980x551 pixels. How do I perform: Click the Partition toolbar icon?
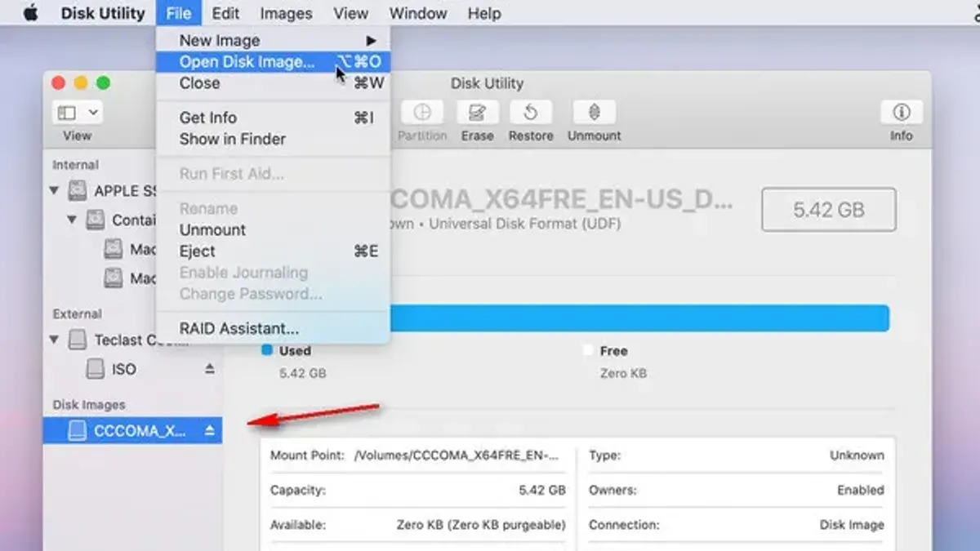click(422, 113)
